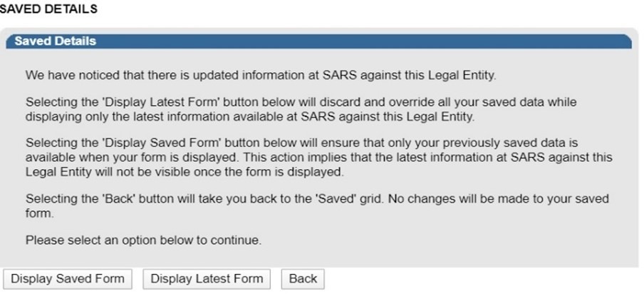The image size is (644, 306).
Task: Click 'Please select an option below to continue'
Action: click(x=143, y=240)
